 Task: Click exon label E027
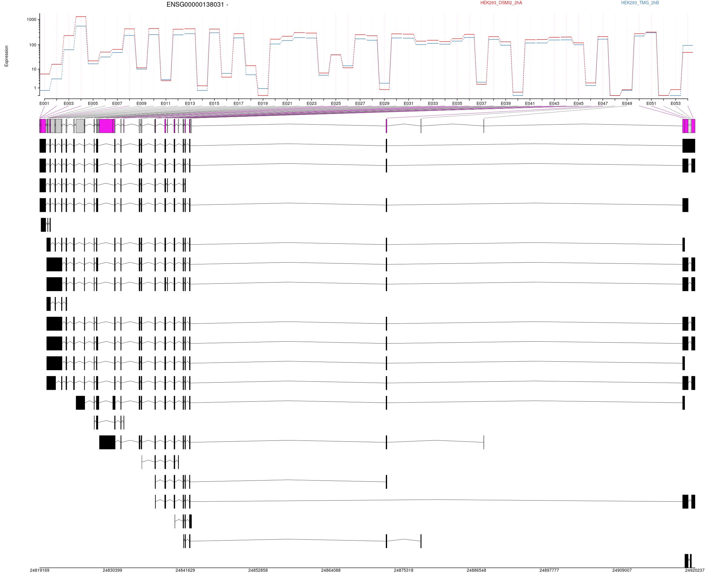point(360,104)
